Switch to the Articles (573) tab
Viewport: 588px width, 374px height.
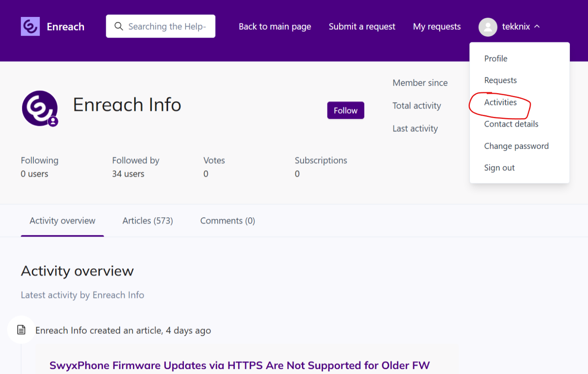click(148, 221)
